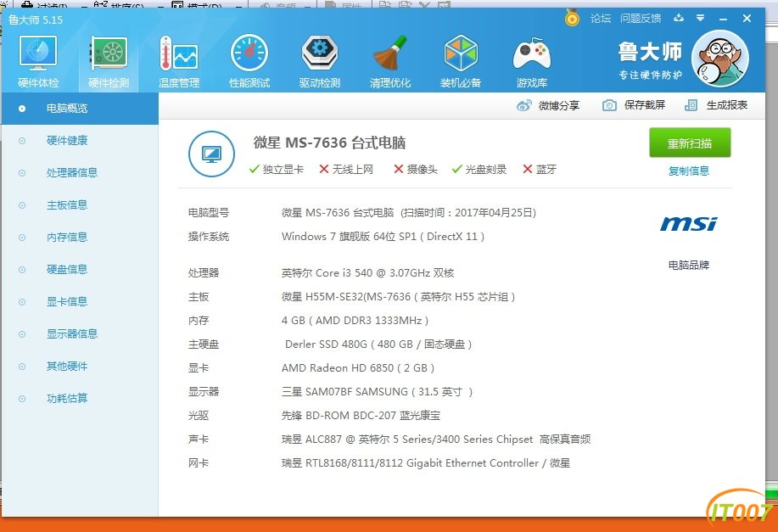Click heading 微星 MS-7636 台式电脑
778x532 pixels.
(x=329, y=143)
